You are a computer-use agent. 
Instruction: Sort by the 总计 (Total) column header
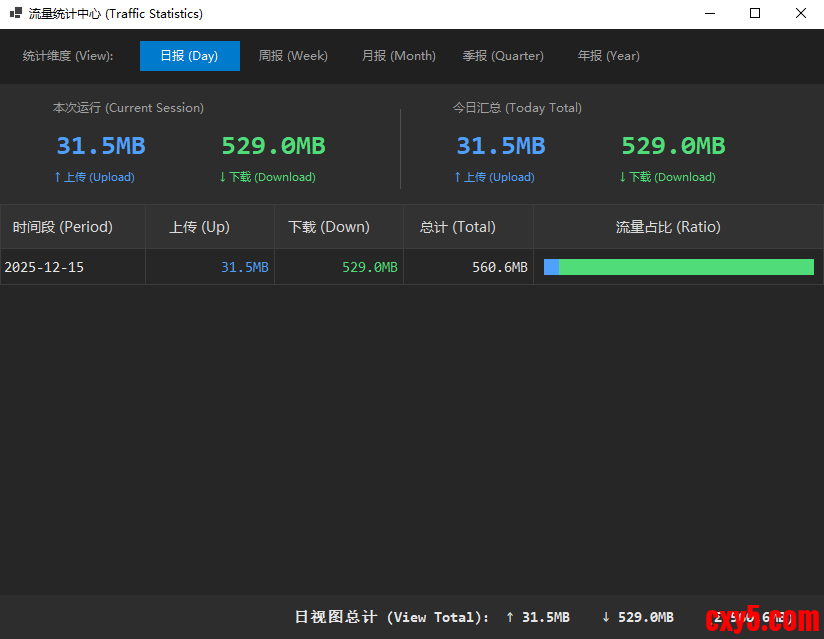[458, 227]
